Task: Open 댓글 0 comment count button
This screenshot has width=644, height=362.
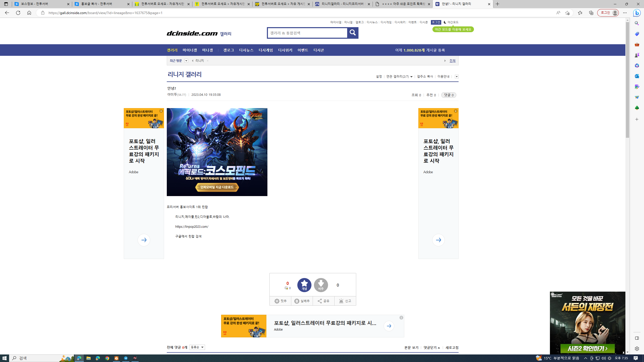Action: (449, 95)
